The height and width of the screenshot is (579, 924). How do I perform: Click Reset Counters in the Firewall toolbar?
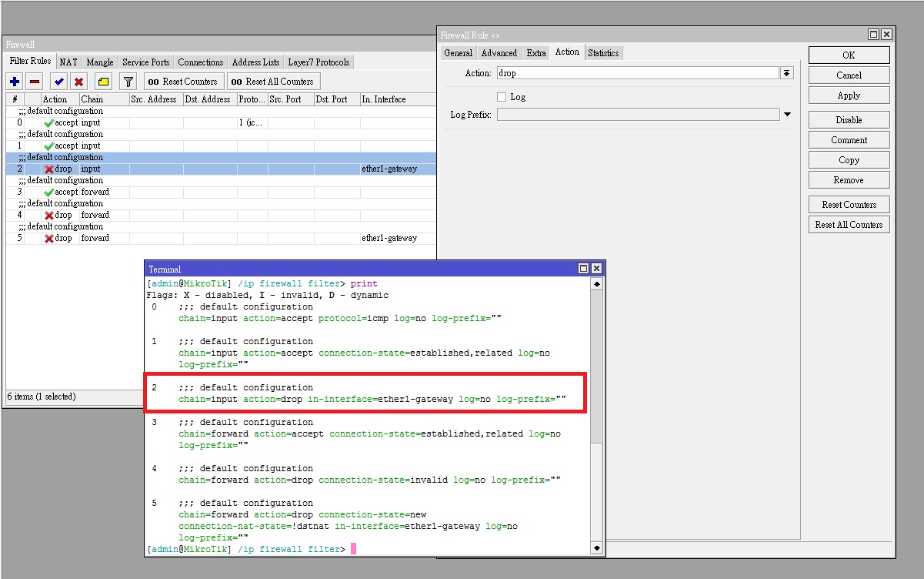[x=183, y=82]
